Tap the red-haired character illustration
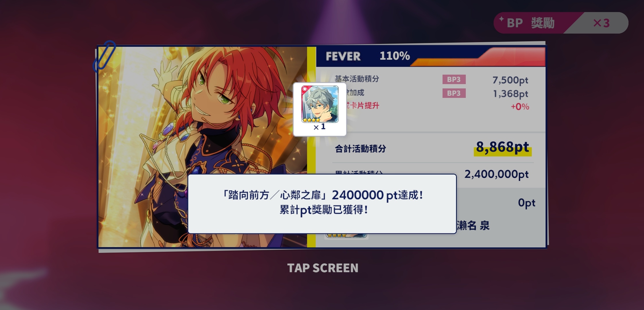The width and height of the screenshot is (644, 310). [x=203, y=147]
